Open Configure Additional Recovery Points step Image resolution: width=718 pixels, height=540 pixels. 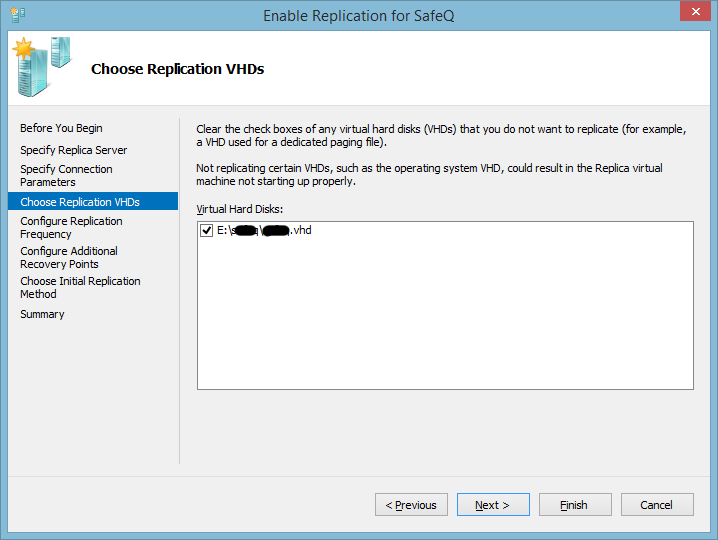tap(69, 257)
